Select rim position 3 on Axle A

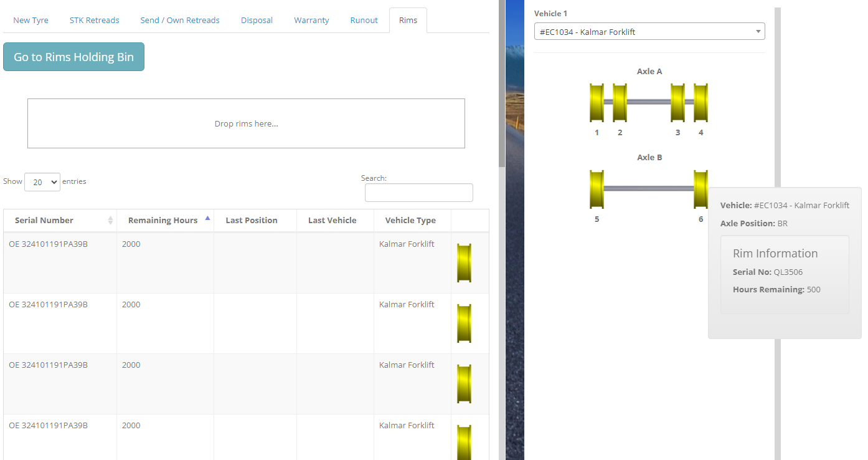pos(677,103)
